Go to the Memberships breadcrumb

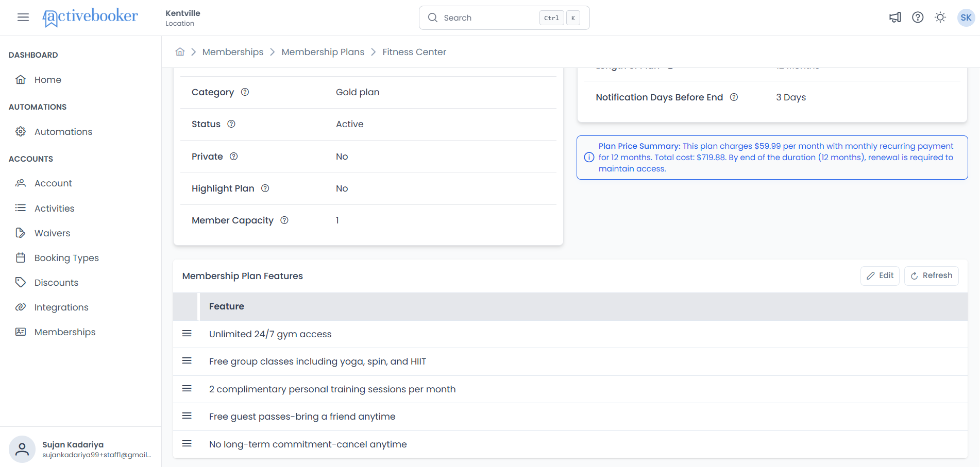(233, 52)
